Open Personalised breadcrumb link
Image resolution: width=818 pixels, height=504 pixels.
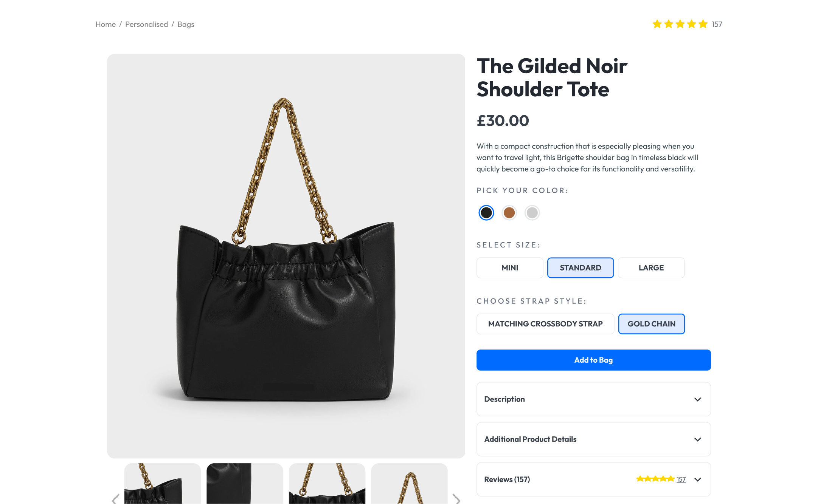point(147,24)
